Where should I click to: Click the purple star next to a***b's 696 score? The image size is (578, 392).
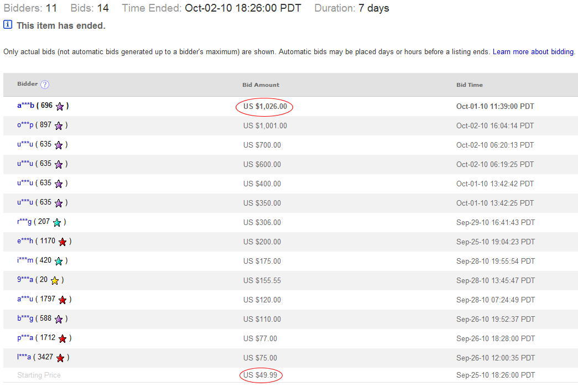[60, 106]
